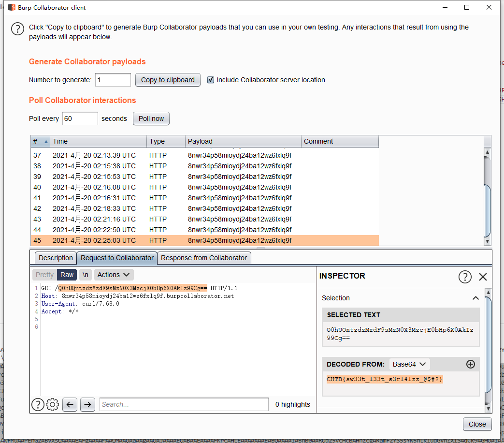Close the Inspector panel
The height and width of the screenshot is (443, 504).
[483, 277]
